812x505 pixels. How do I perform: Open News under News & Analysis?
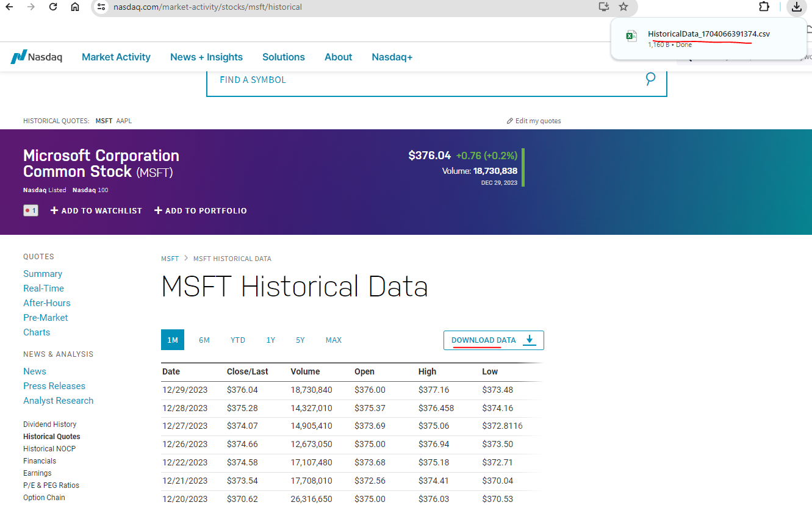coord(35,371)
